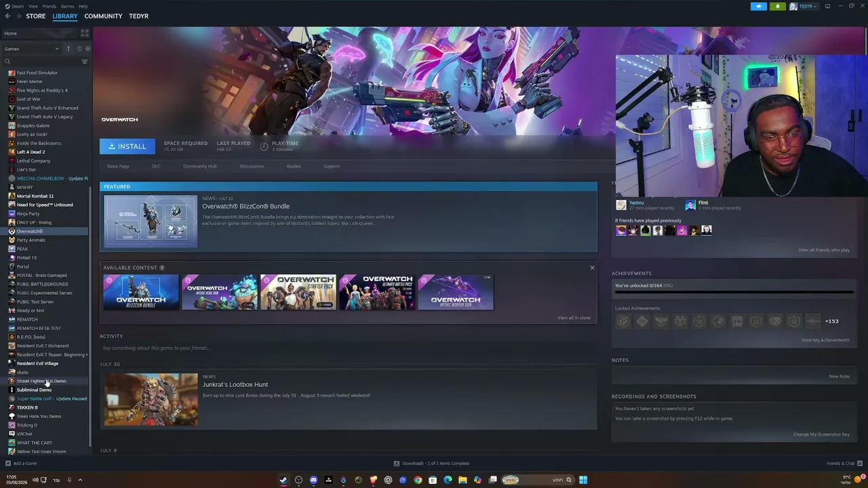Click the Available Content help question mark

click(x=161, y=268)
